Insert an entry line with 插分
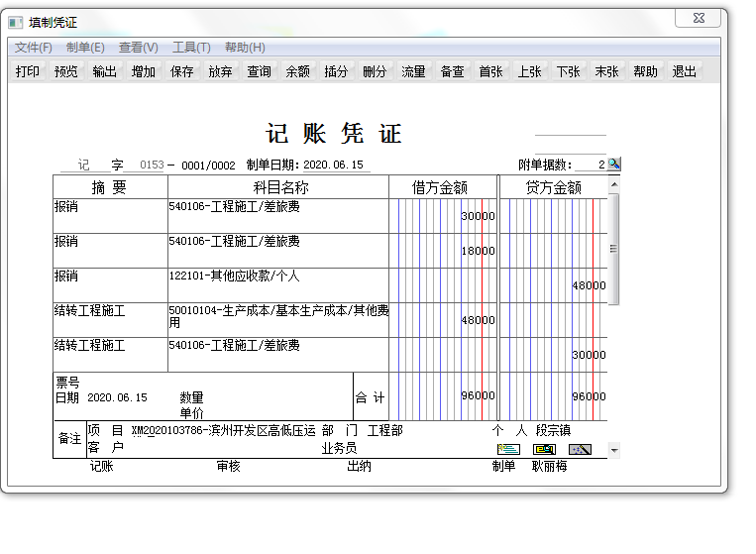756x554 pixels. point(336,71)
